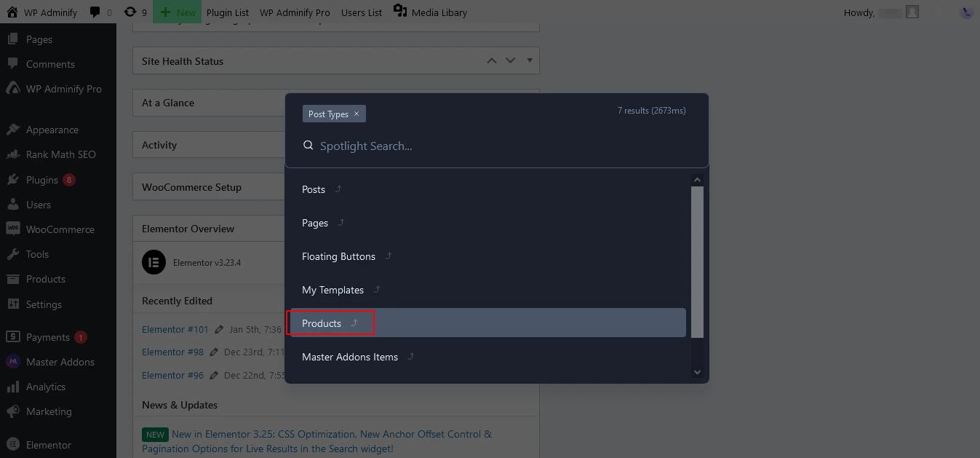Open Users List from the admin bar

[361, 12]
